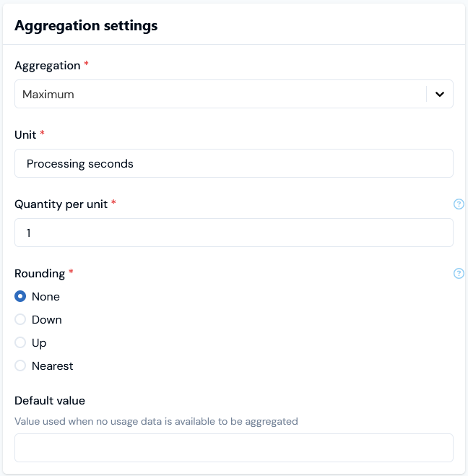The height and width of the screenshot is (476, 468).
Task: Click the Aggregation field label
Action: pos(47,66)
